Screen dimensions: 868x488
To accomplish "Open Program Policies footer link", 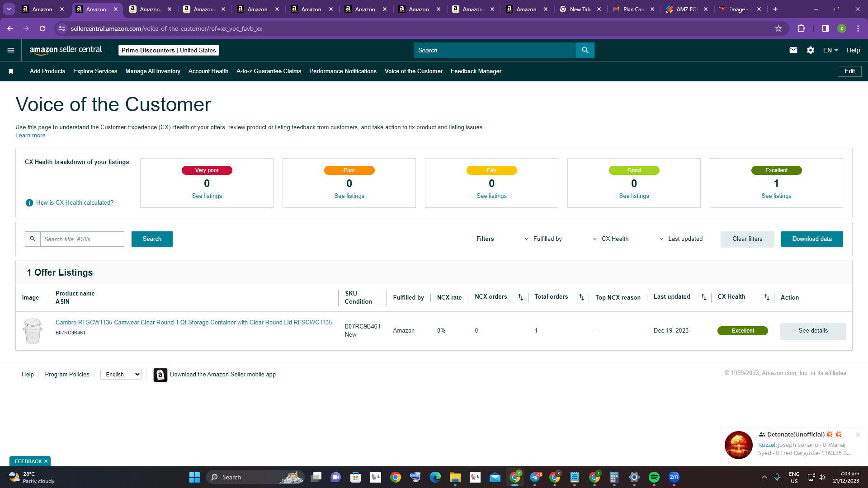I will 67,375.
